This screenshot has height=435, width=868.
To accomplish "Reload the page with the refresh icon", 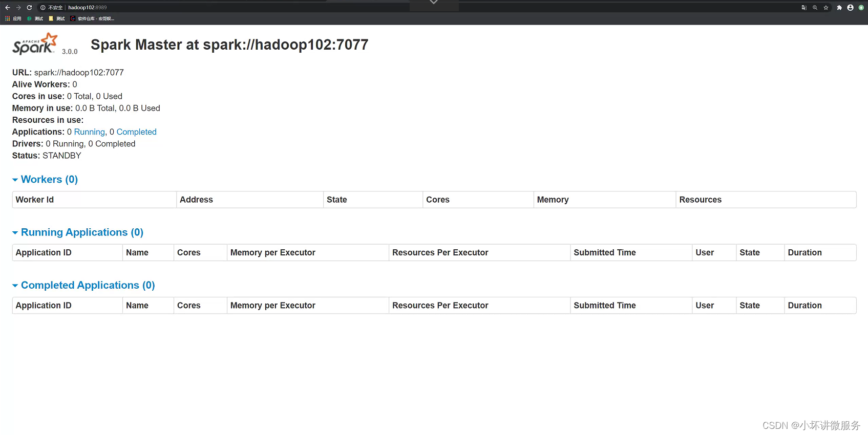I will pos(29,8).
